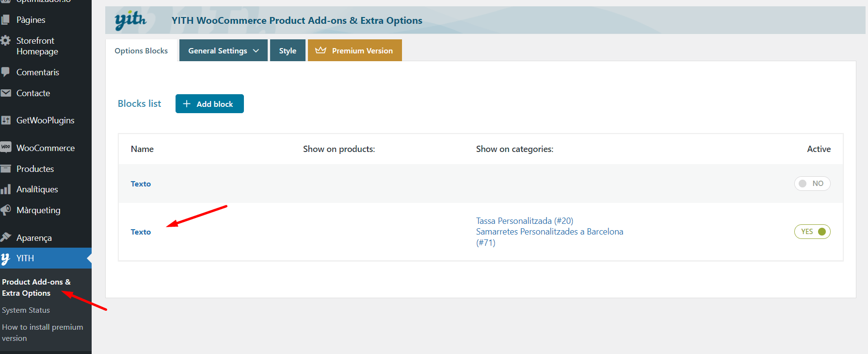This screenshot has height=354, width=868.
Task: Click the GetWooPlugins sidebar icon
Action: point(5,120)
